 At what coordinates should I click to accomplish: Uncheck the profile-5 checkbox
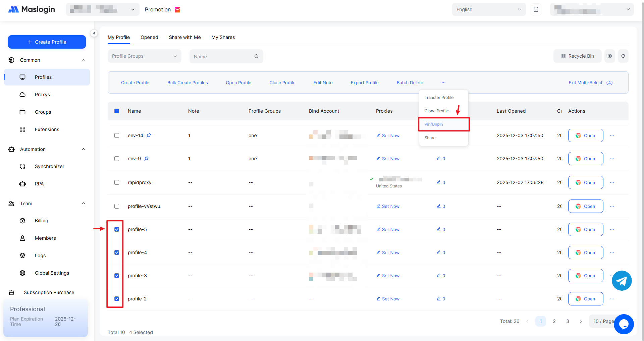tap(117, 229)
